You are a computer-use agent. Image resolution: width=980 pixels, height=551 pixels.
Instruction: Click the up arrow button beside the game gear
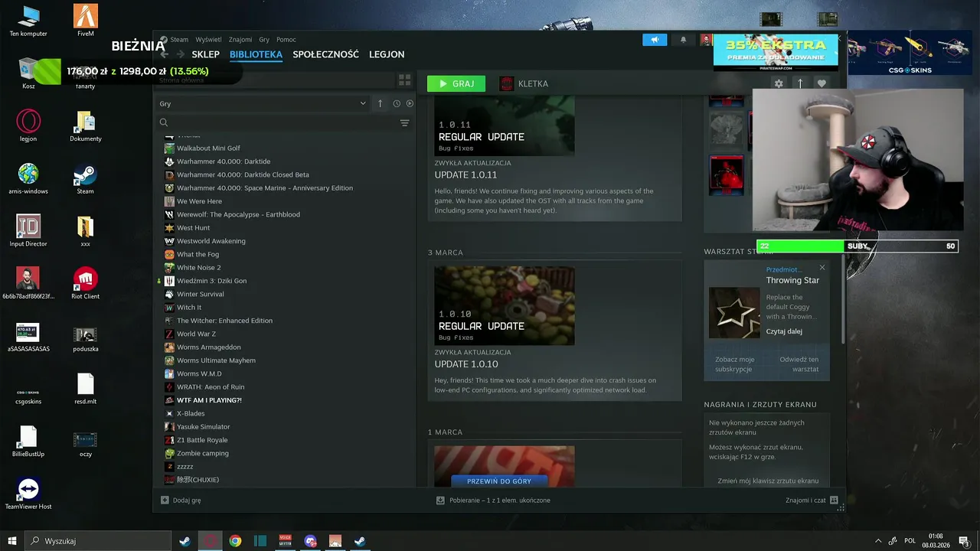point(800,83)
